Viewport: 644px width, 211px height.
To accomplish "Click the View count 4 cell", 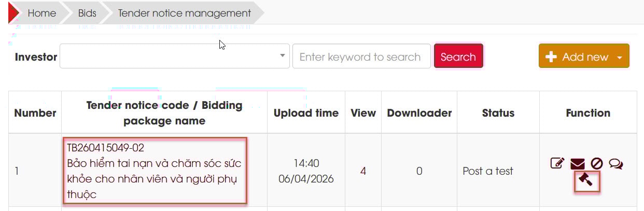I will (x=363, y=171).
